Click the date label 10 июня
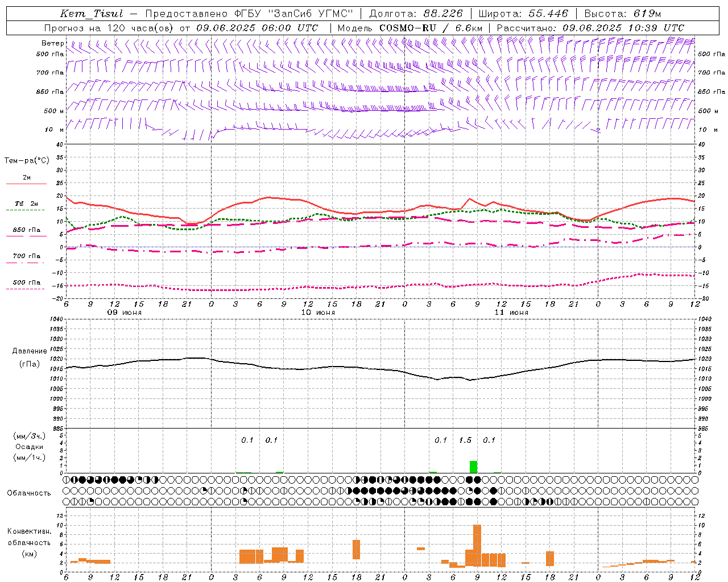 pyautogui.click(x=318, y=313)
